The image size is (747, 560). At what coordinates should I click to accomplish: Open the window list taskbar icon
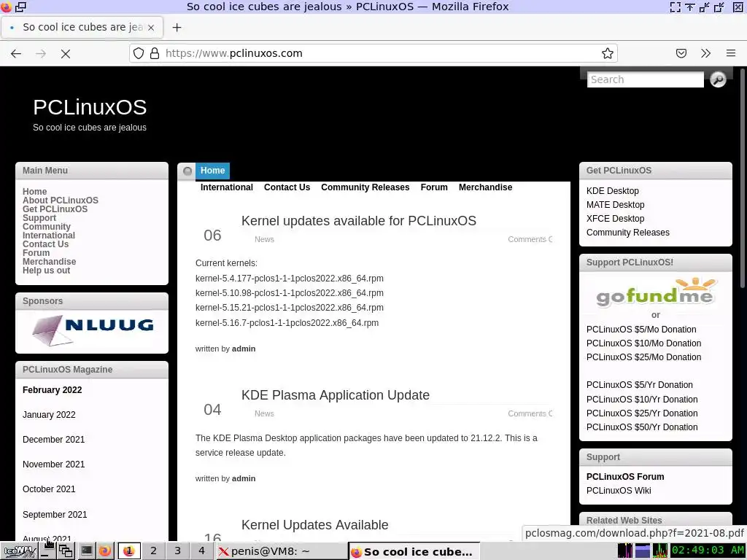(x=66, y=551)
